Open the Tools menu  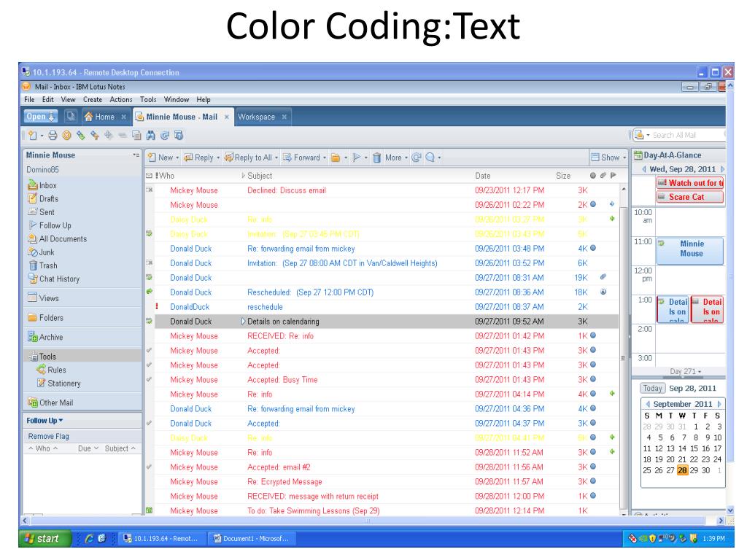tap(148, 99)
